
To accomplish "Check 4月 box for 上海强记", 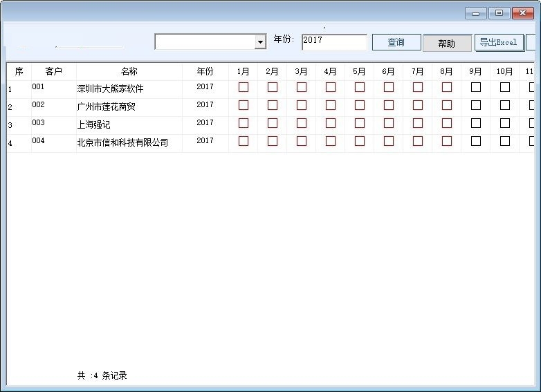I will [x=331, y=123].
